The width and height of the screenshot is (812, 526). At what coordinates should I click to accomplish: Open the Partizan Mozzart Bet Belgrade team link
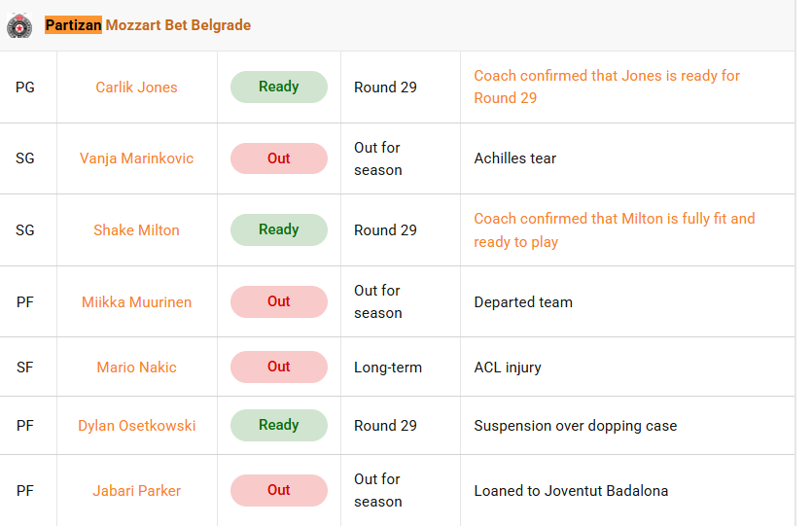148,25
